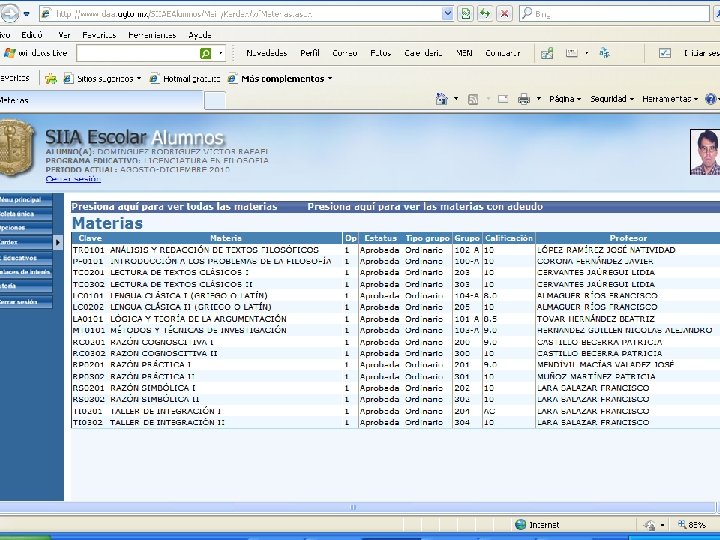Expand the Más complementos dropdown
Screen dimensions: 720x540
point(330,79)
